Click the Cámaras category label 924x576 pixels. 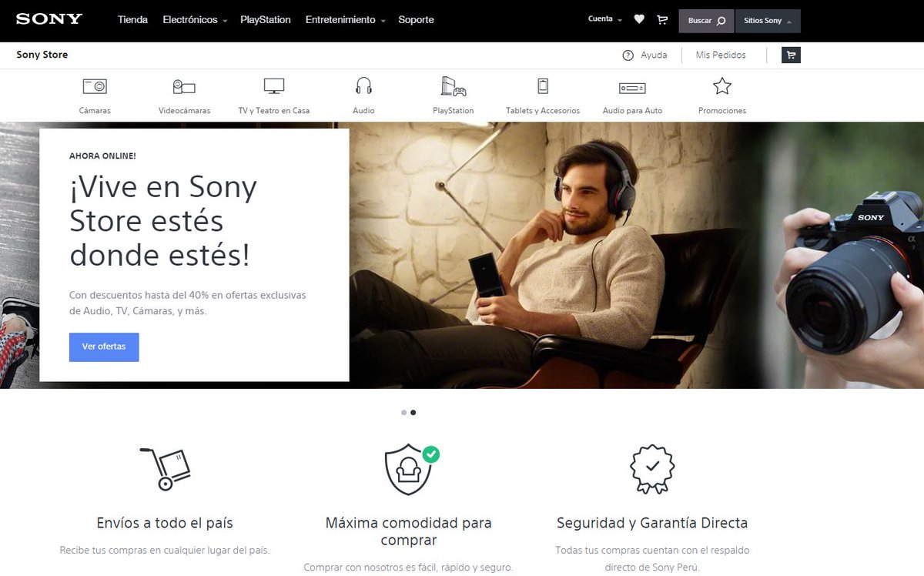(x=95, y=110)
